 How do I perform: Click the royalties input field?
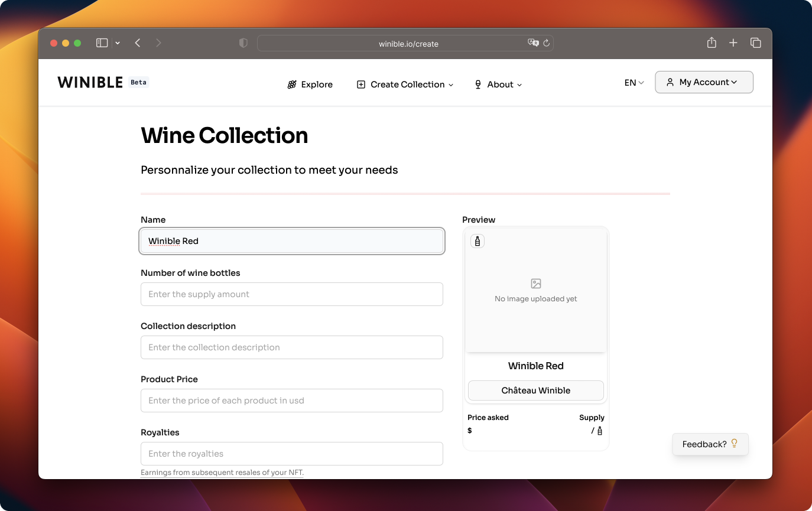[x=292, y=454]
